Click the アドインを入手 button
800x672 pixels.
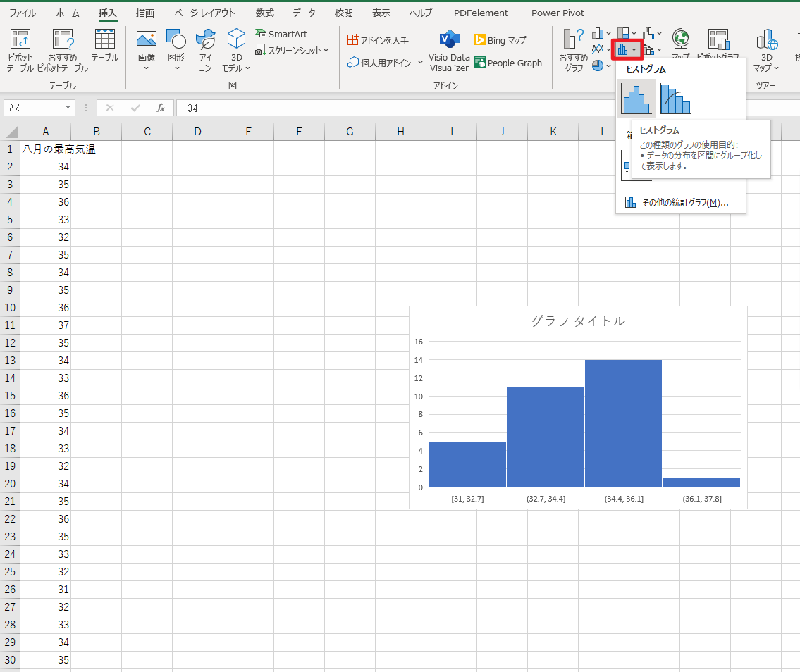click(378, 40)
